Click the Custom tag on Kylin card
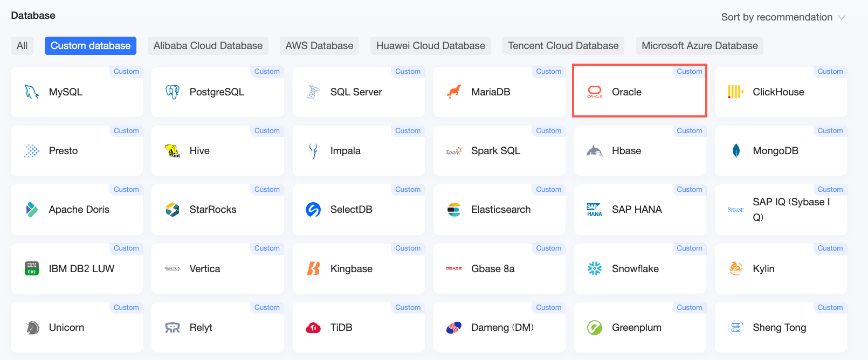The height and width of the screenshot is (360, 868). click(x=830, y=248)
